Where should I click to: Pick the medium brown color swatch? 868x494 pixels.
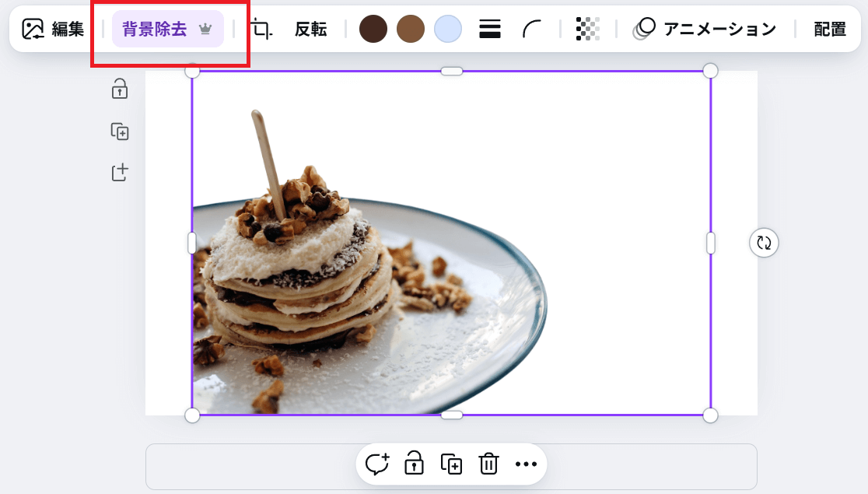(411, 30)
